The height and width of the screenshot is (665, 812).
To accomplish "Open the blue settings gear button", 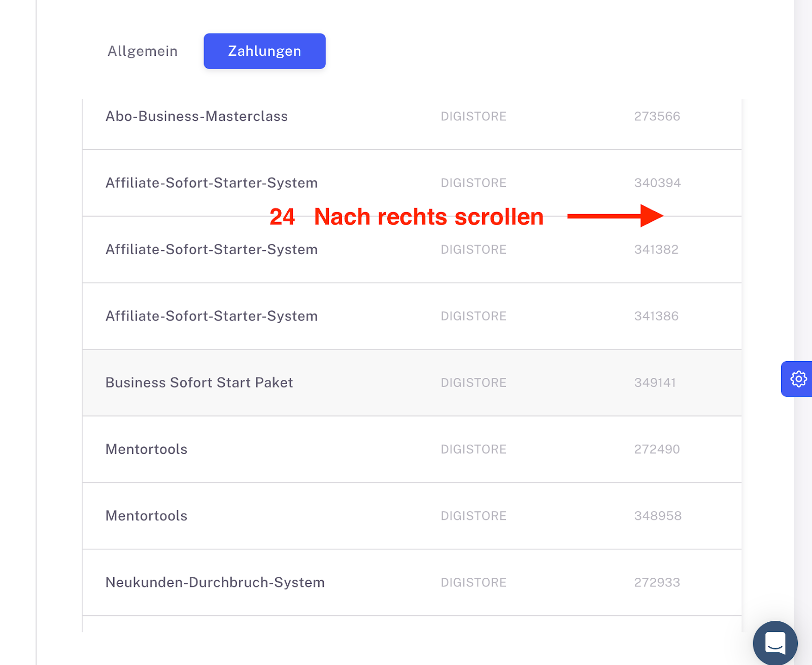I will tap(798, 379).
